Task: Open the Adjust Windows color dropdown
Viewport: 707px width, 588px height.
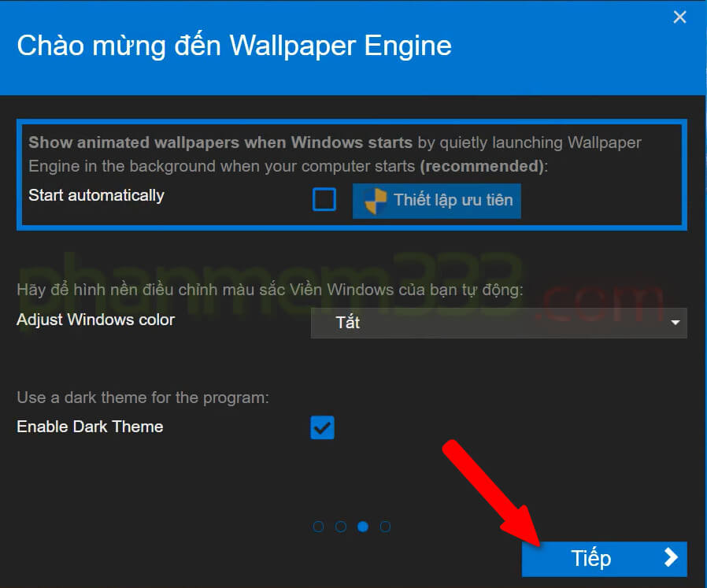Action: [x=498, y=323]
